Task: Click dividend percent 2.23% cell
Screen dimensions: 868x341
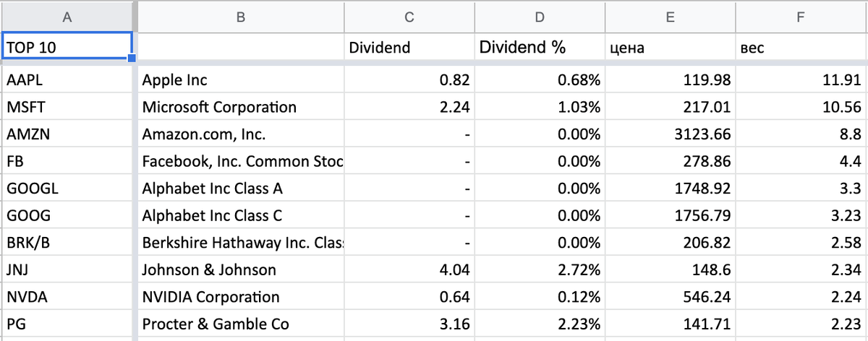Action: pyautogui.click(x=540, y=324)
